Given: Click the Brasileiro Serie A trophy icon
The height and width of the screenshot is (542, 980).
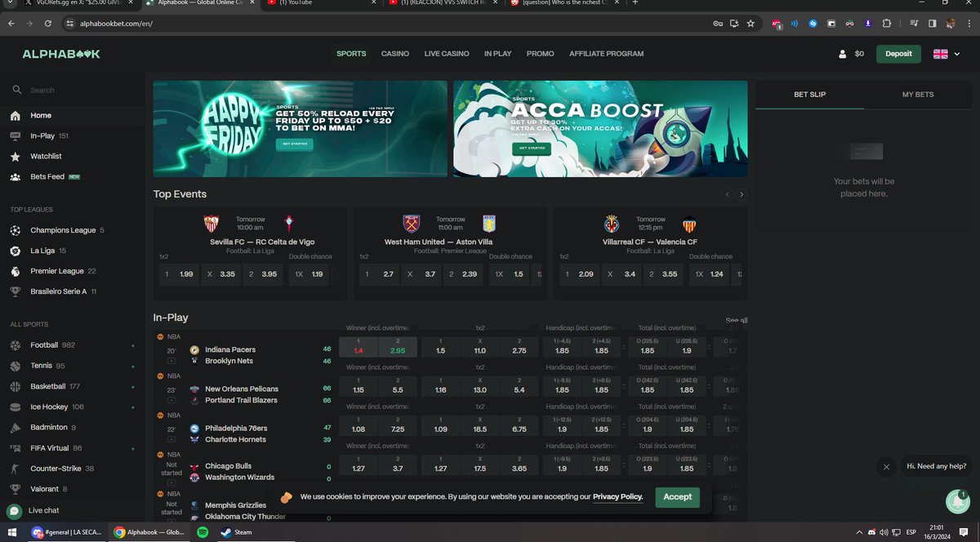Looking at the screenshot, I should (16, 291).
